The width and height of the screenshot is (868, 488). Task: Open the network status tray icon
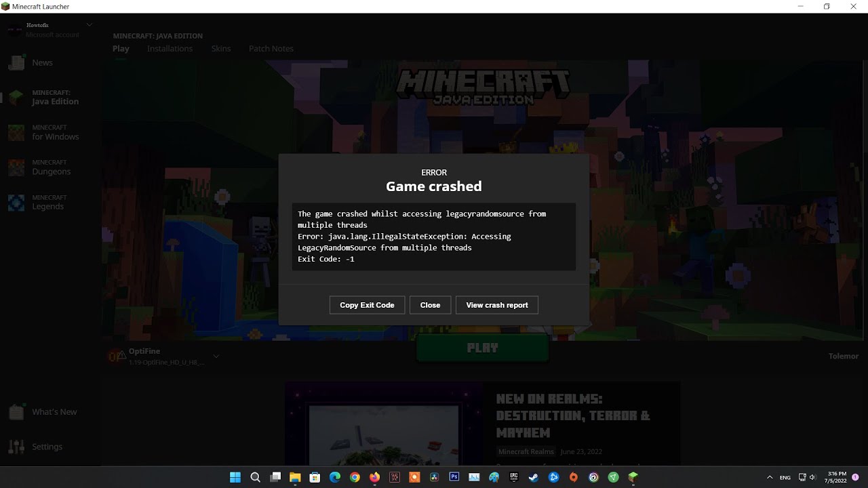[x=802, y=477]
